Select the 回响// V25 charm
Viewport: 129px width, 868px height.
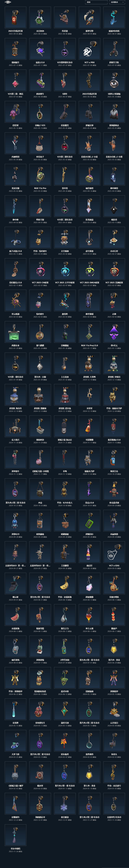pyautogui.click(x=40, y=112)
